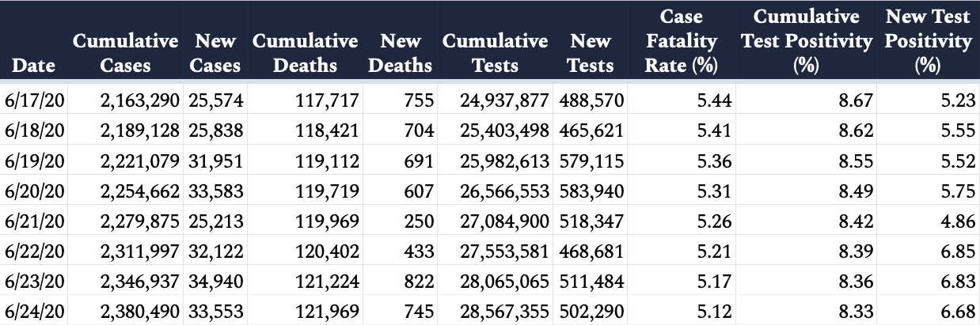Click the New Cases column header
Image resolution: width=980 pixels, height=325 pixels.
(x=215, y=53)
